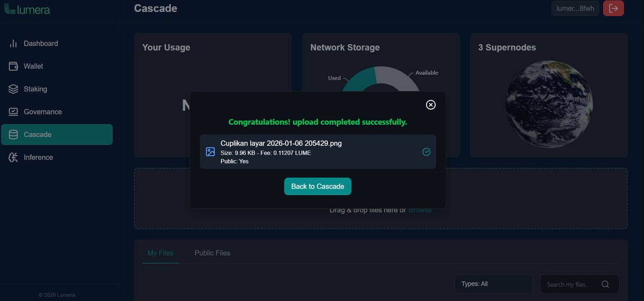The width and height of the screenshot is (644, 301).
Task: Click the Governance icon in sidebar
Action: [x=13, y=112]
